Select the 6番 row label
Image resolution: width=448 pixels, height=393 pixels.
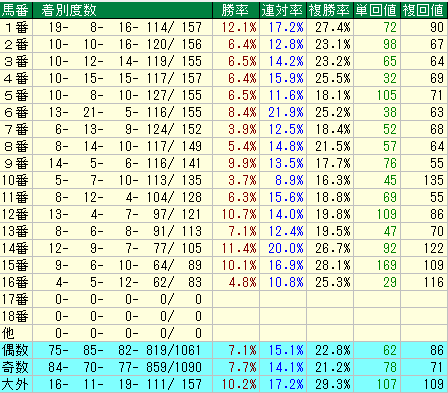pos(16,112)
